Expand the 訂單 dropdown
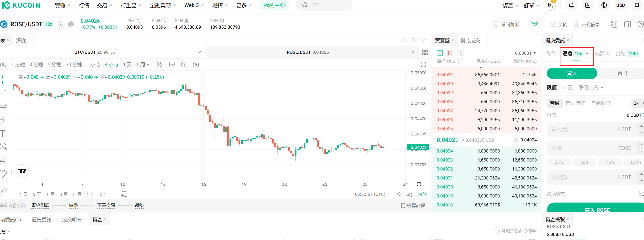This screenshot has height=240, width=644. point(531,5)
